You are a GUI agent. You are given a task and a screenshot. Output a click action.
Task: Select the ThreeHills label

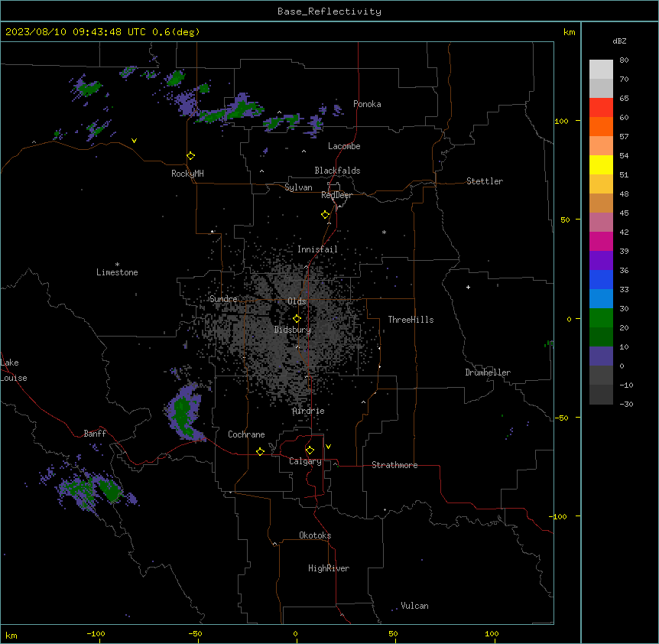coord(411,320)
